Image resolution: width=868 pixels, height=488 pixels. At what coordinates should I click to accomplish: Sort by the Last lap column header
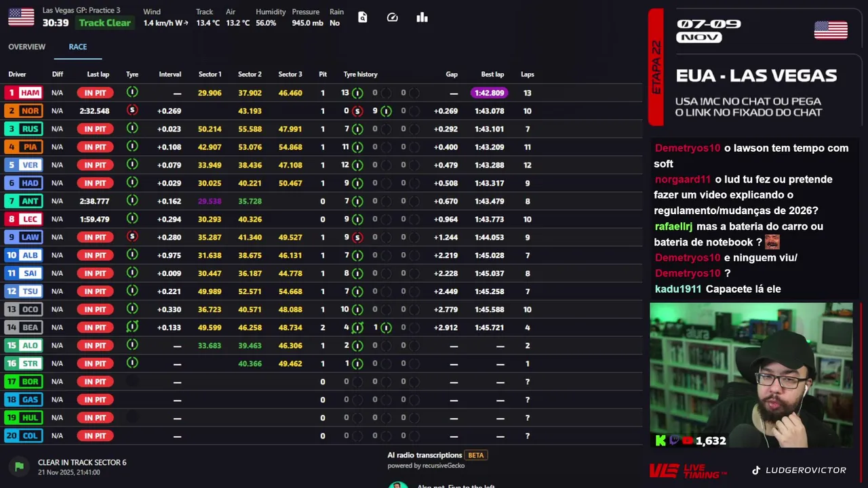[x=98, y=75]
